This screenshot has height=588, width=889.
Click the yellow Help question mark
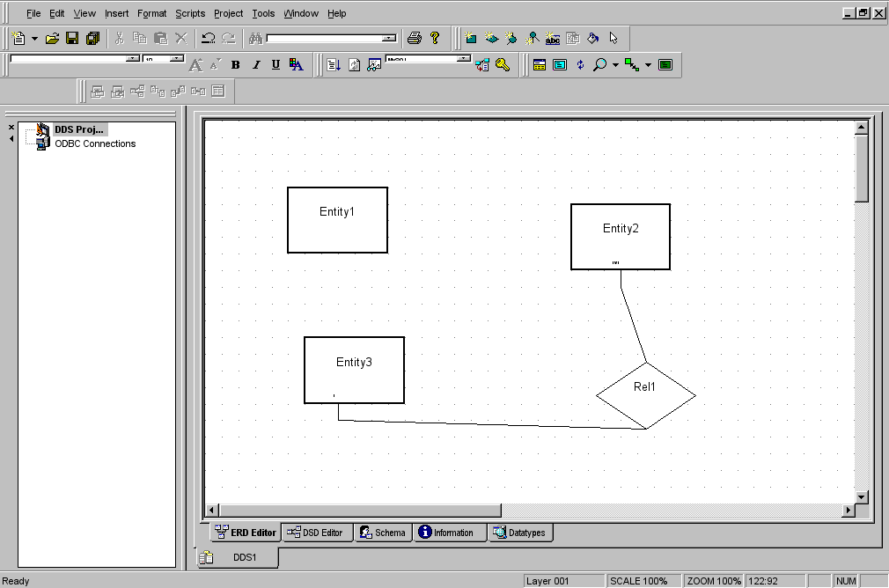[435, 38]
